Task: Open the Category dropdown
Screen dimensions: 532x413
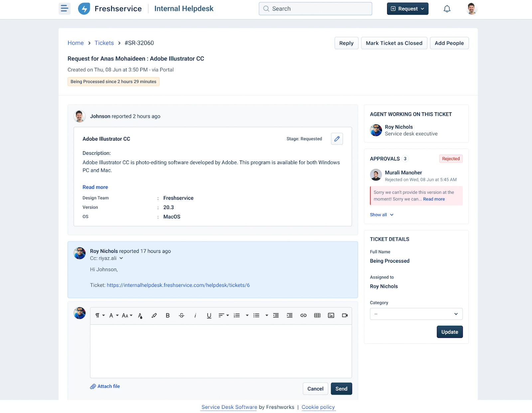Action: (x=416, y=314)
